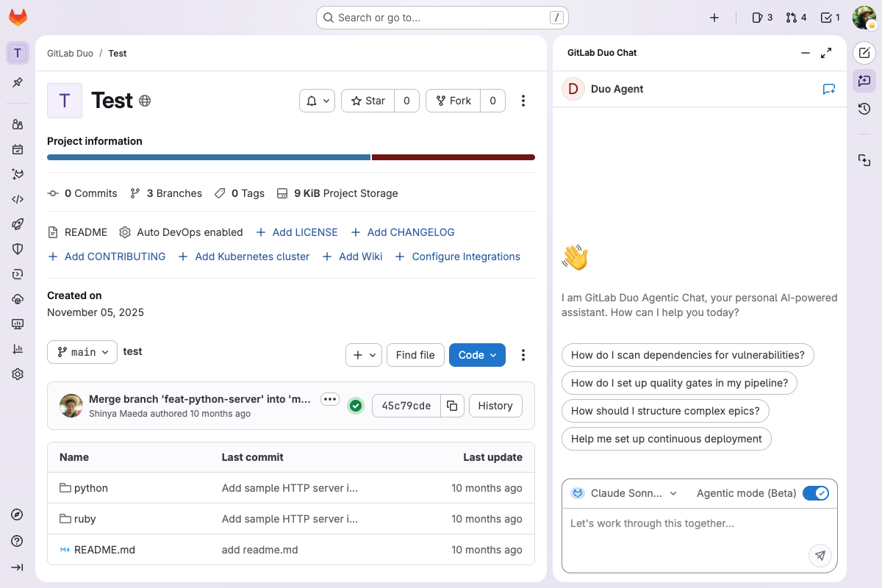Expand the commit message ellipsis toggle

[330, 399]
